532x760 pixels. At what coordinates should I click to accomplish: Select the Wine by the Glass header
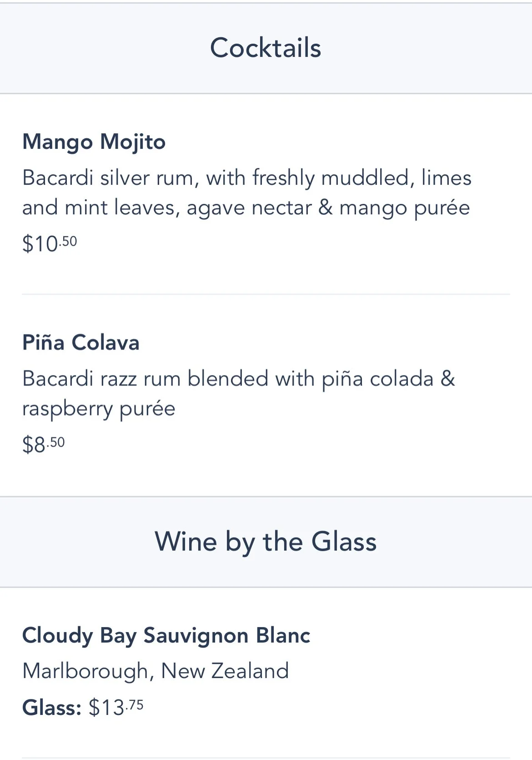tap(266, 542)
